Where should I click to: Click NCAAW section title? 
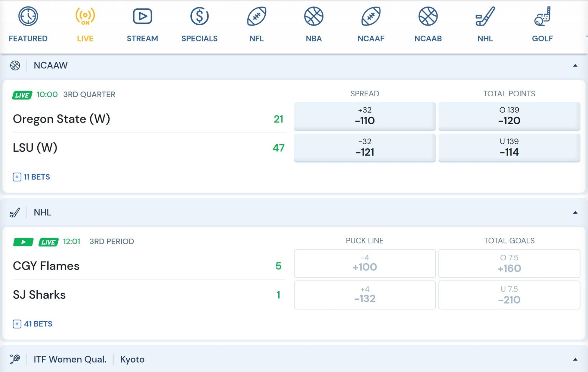(51, 65)
